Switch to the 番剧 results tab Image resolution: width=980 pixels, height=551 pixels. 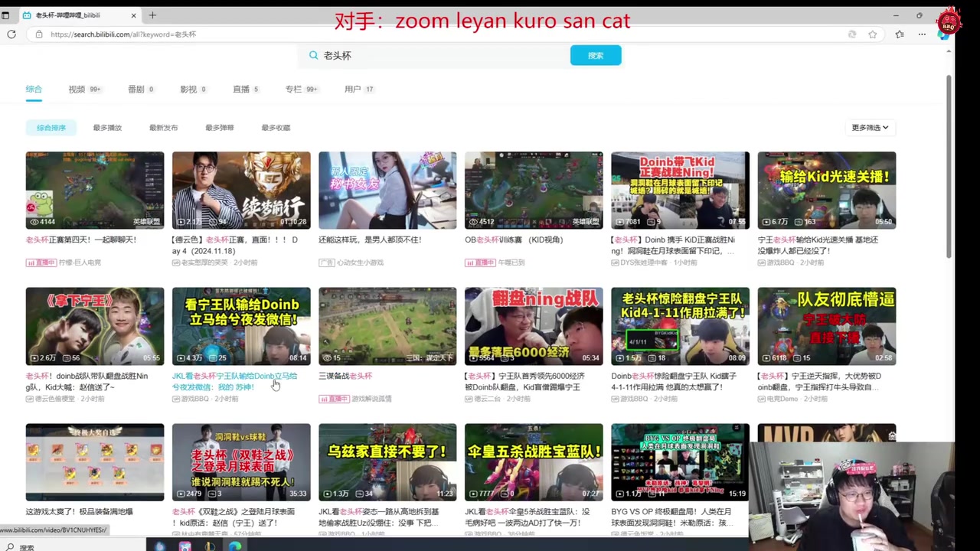point(141,90)
